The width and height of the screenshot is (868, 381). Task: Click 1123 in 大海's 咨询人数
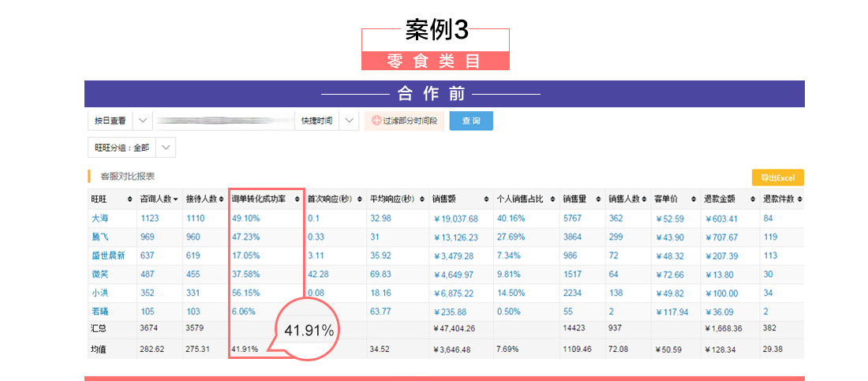[x=150, y=219]
